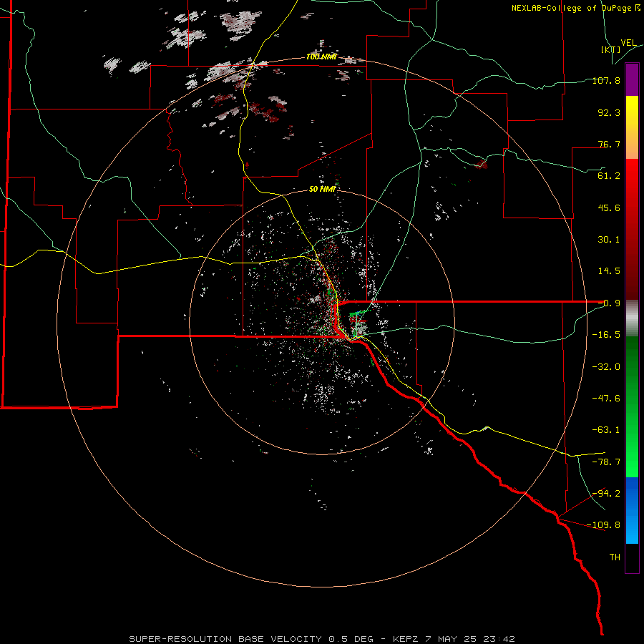Select the 76.7 velocity scale value
The image size is (644, 644).
coord(609,144)
